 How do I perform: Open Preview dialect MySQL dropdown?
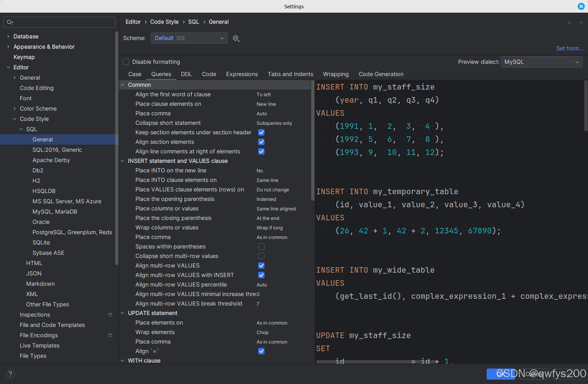tap(542, 62)
